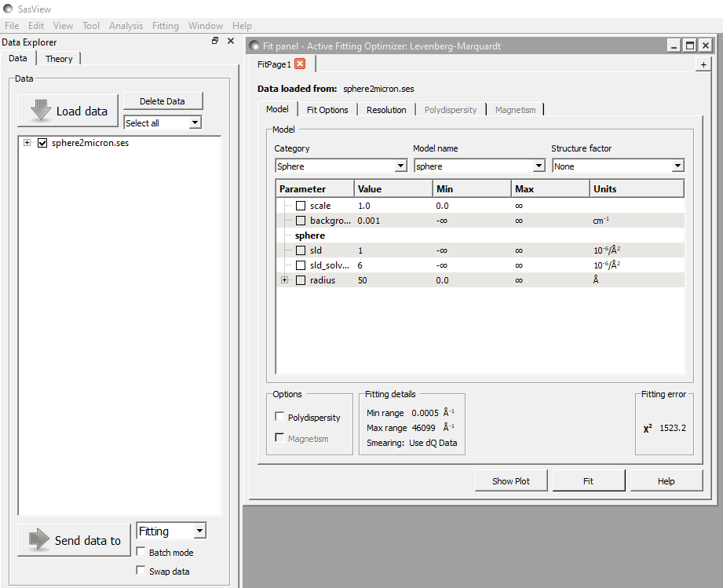Click the Fit button
This screenshot has width=723, height=588.
[x=588, y=480]
